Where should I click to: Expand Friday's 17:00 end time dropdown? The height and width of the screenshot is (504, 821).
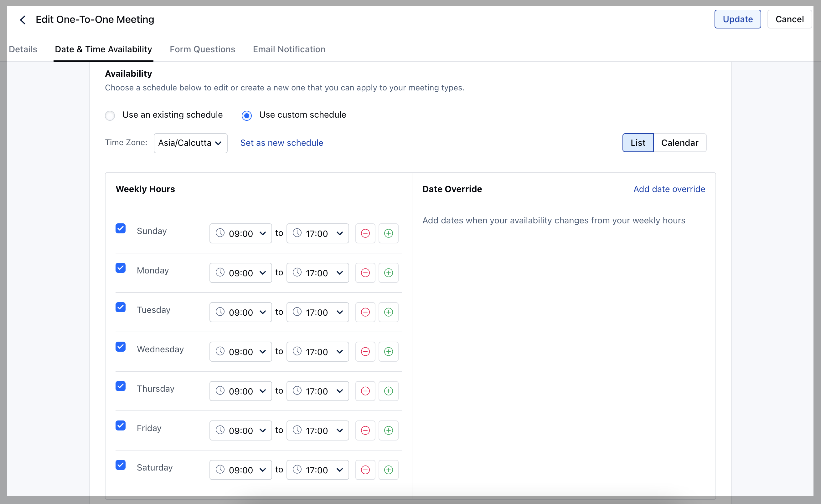(x=317, y=430)
